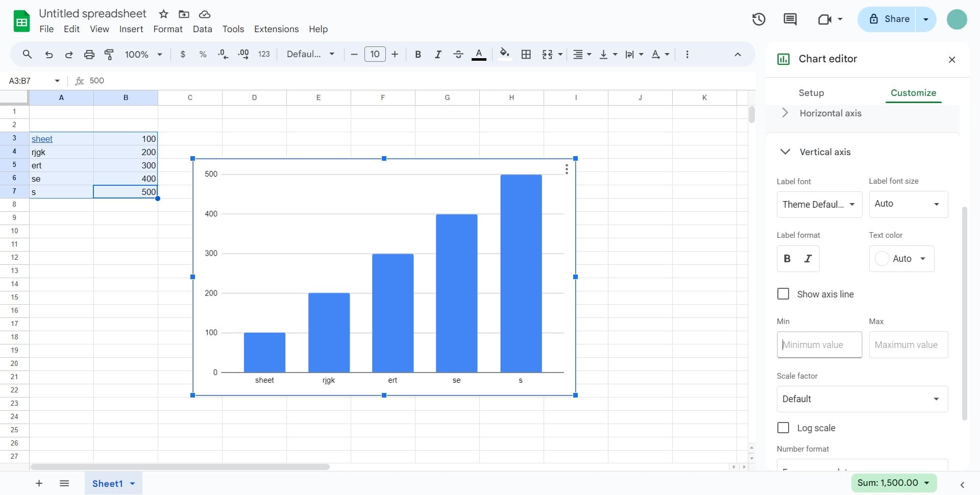Viewport: 980px width, 495px height.
Task: Toggle the Log scale checkbox
Action: pyautogui.click(x=783, y=428)
